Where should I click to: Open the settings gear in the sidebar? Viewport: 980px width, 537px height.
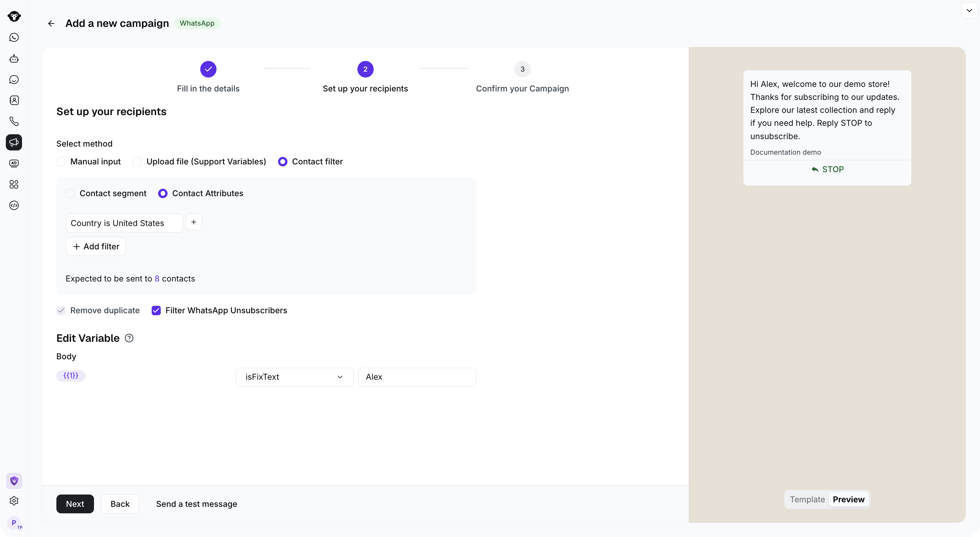tap(14, 501)
